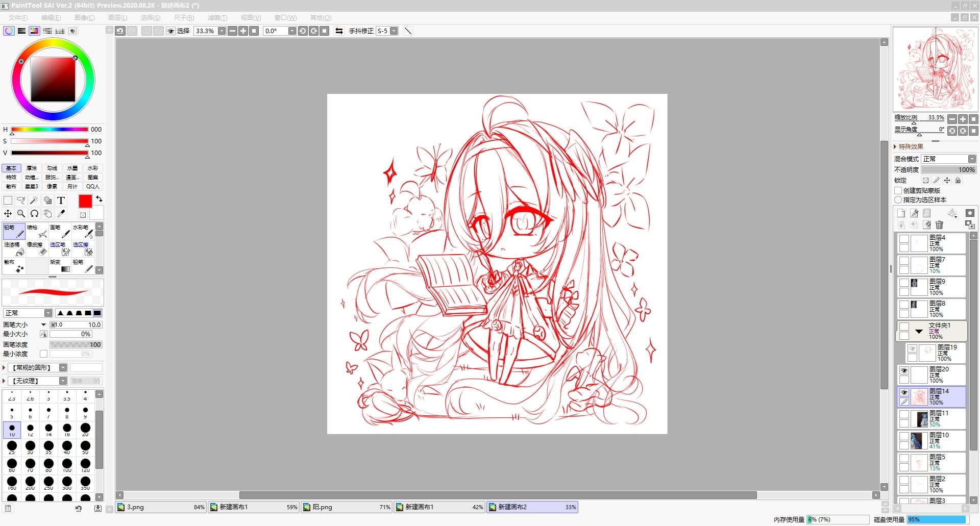Open the 滤镜 menu

(x=217, y=17)
